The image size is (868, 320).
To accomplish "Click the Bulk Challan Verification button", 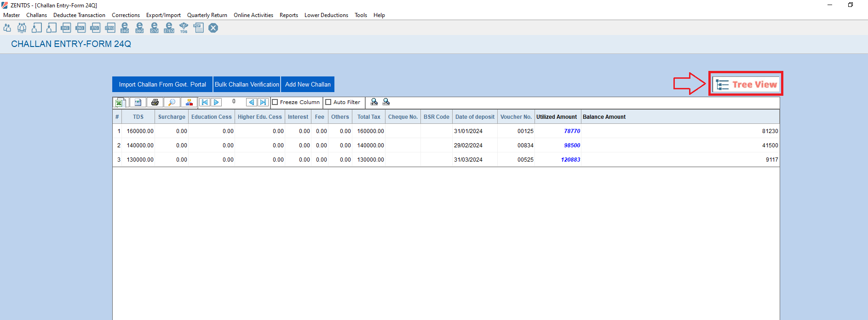I will coord(247,84).
